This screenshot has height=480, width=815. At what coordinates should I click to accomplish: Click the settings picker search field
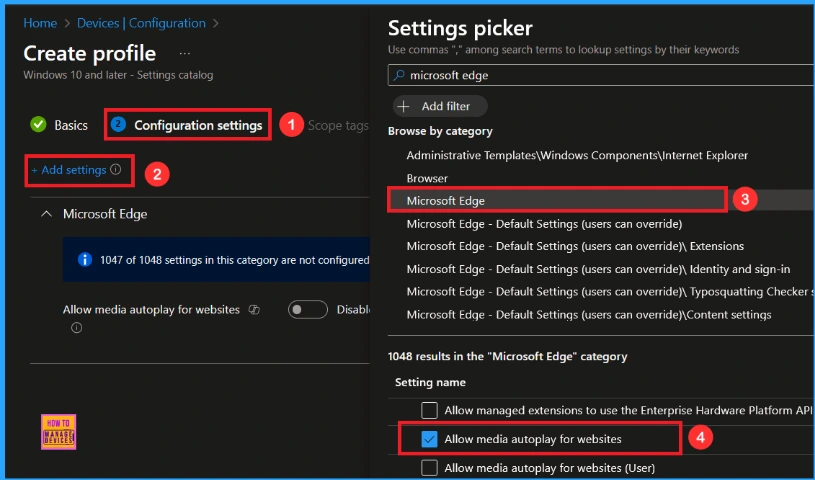pos(601,75)
